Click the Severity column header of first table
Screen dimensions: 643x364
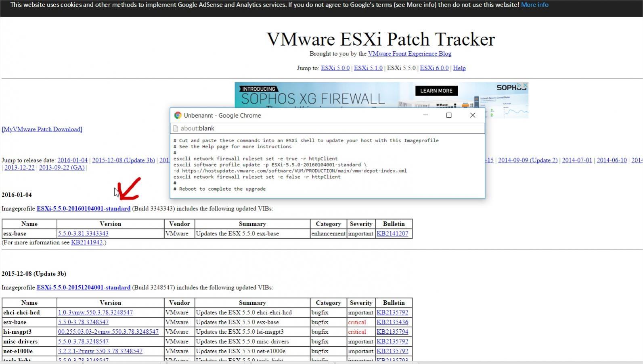361,224
